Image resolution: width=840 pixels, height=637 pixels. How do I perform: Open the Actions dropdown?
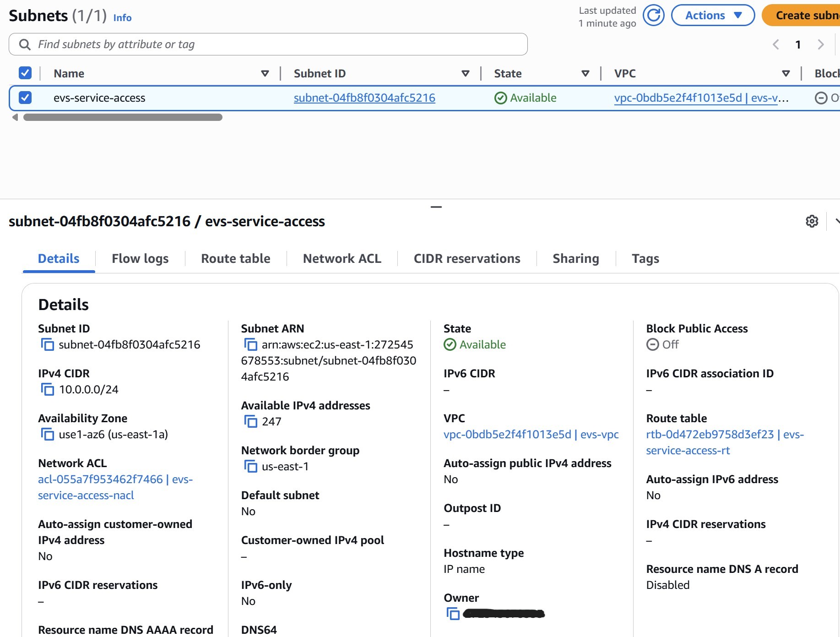[712, 15]
